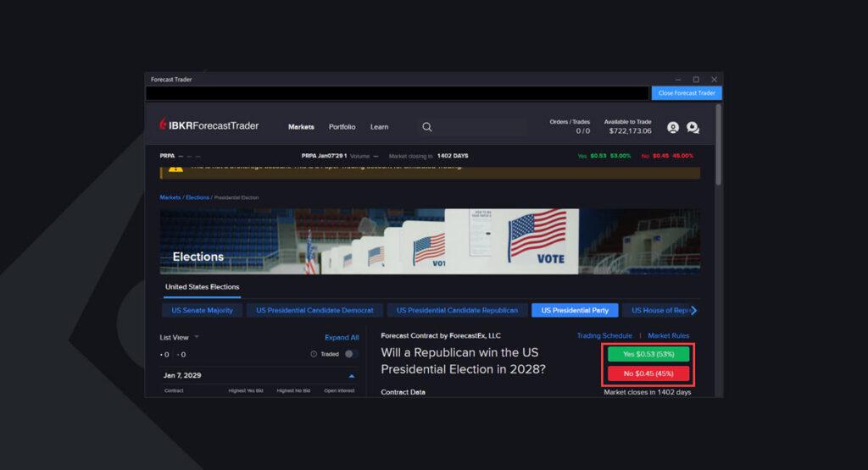Click the yellow warning icon in banner
868x470 pixels.
point(175,169)
